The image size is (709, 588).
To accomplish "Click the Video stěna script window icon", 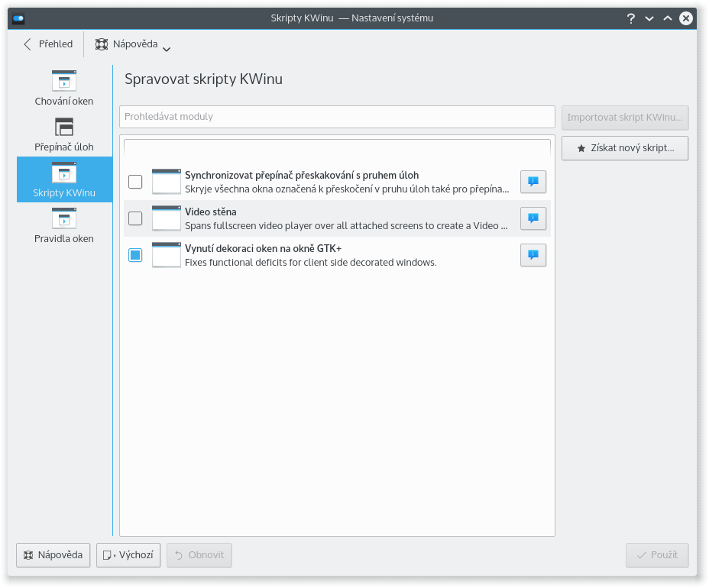I will [x=167, y=218].
